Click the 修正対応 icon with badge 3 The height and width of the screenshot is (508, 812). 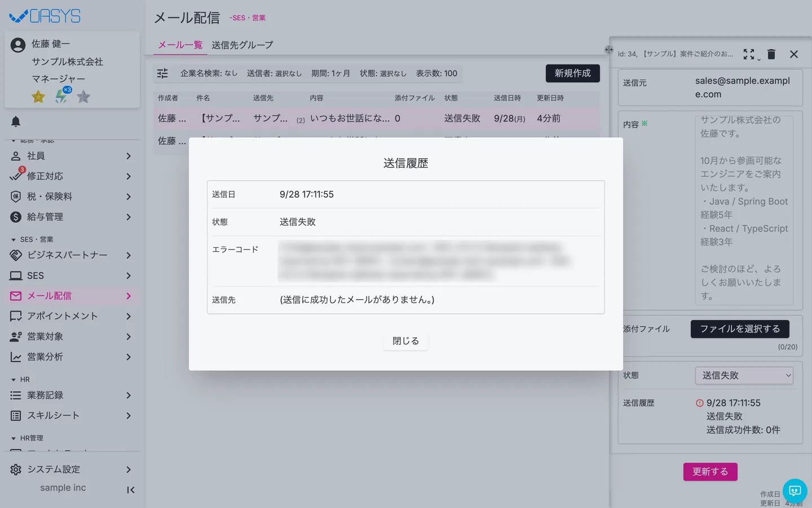click(x=16, y=175)
